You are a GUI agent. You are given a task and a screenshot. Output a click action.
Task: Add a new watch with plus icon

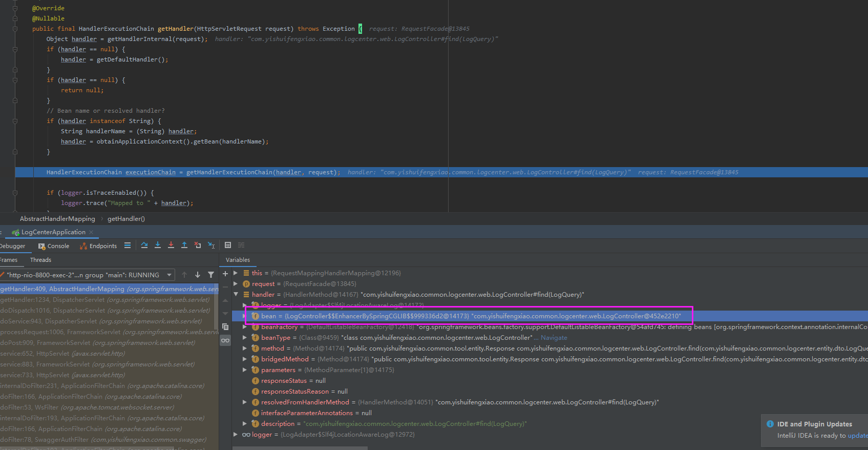(x=225, y=274)
